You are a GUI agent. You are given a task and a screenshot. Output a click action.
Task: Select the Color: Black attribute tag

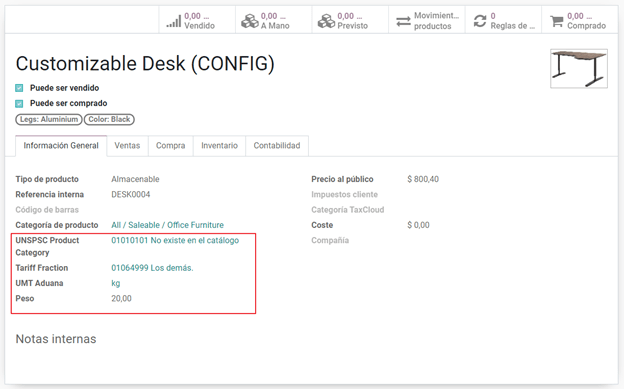(x=109, y=119)
